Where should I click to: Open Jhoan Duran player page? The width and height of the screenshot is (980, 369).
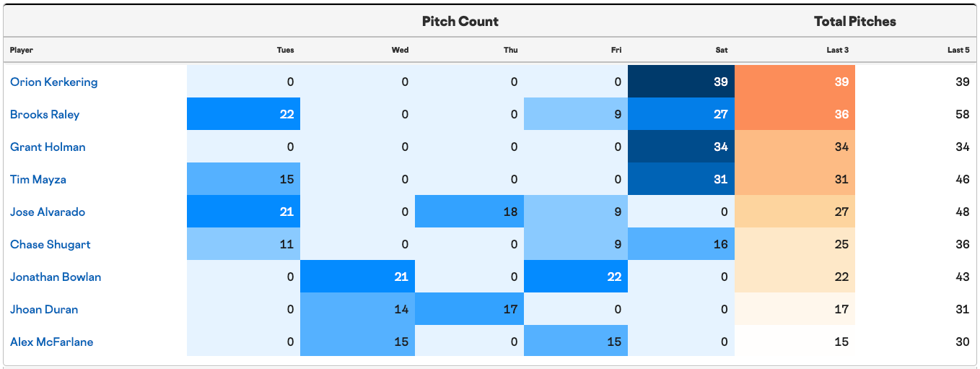44,309
